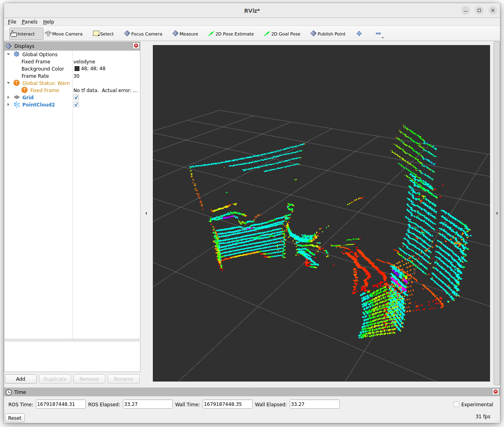This screenshot has height=427, width=504.
Task: Choose the Select tool in toolbar
Action: [103, 34]
